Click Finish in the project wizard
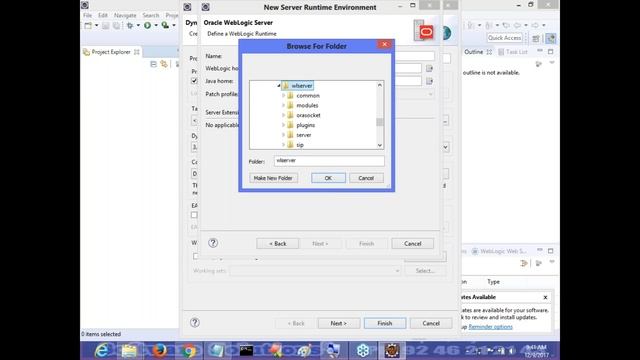Viewport: 640px width, 360px height. pyautogui.click(x=385, y=323)
